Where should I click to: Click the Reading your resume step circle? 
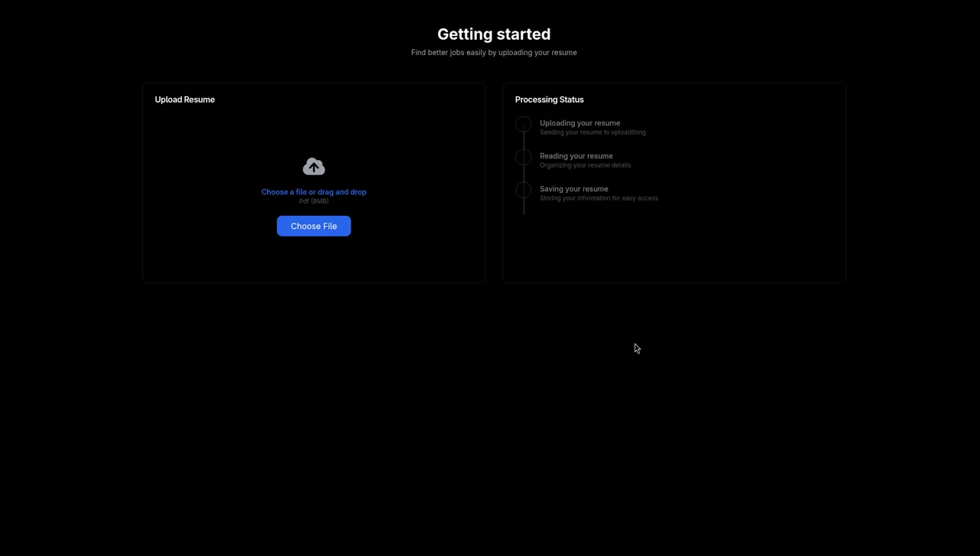click(x=524, y=157)
